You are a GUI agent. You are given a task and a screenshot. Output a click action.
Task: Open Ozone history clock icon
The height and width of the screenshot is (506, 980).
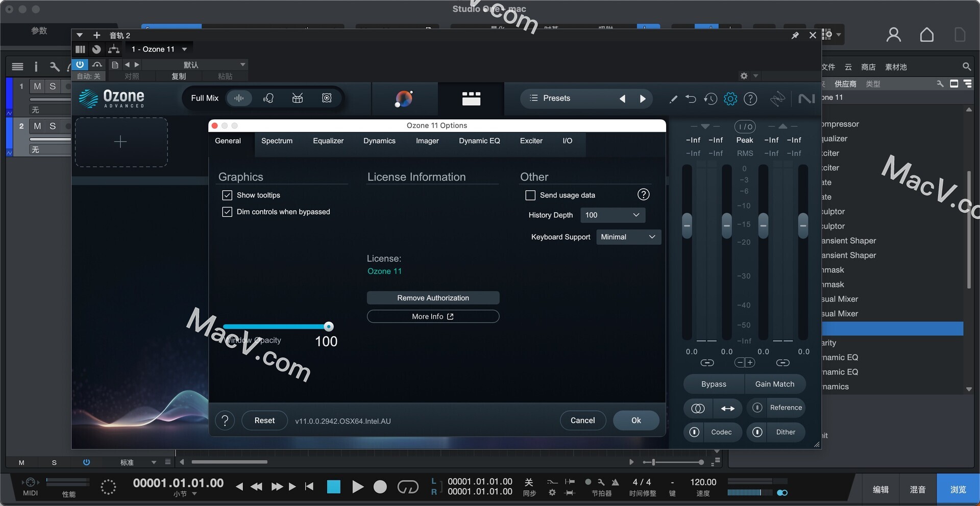(710, 98)
